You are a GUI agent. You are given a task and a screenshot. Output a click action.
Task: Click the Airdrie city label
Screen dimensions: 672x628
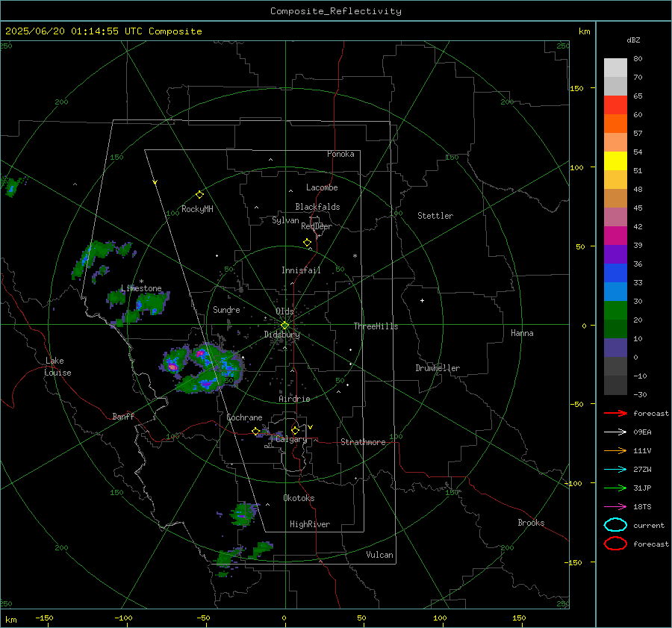point(294,399)
